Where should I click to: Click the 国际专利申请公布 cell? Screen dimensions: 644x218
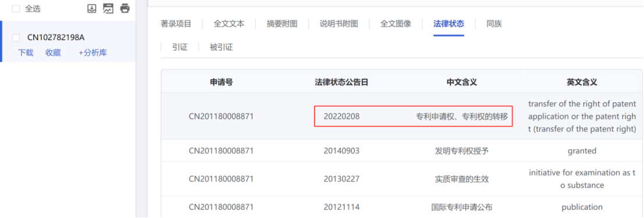click(x=462, y=208)
